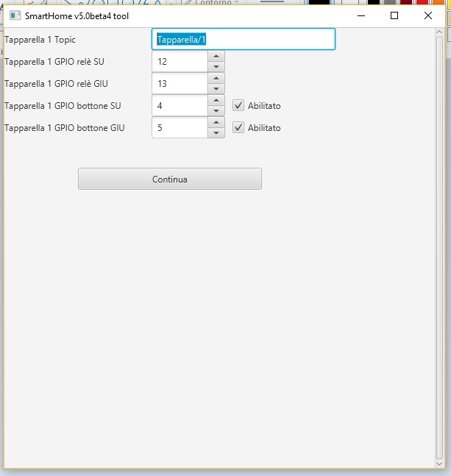451x476 pixels.
Task: Click the scrollbar down arrow
Action: click(439, 463)
